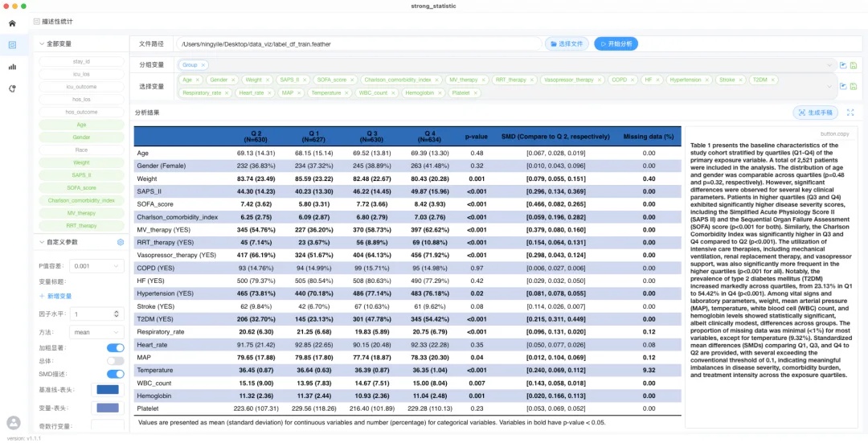Viewport: 868px width, 443px height.
Task: Click the 开始分析 button
Action: [616, 43]
